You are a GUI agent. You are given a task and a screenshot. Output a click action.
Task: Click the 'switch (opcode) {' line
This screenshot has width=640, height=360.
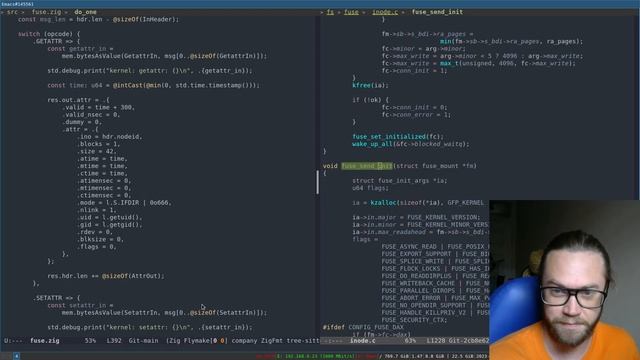pos(49,34)
